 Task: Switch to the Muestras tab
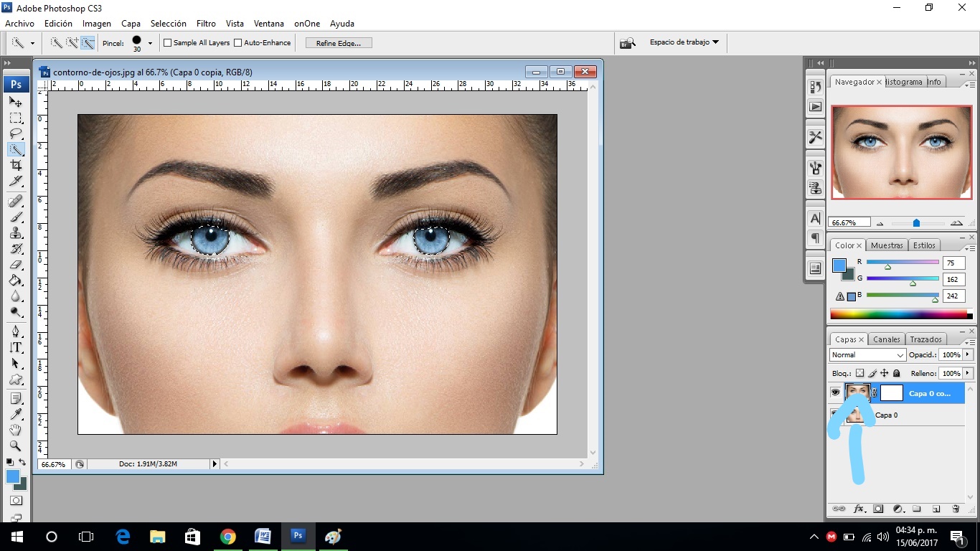(887, 245)
